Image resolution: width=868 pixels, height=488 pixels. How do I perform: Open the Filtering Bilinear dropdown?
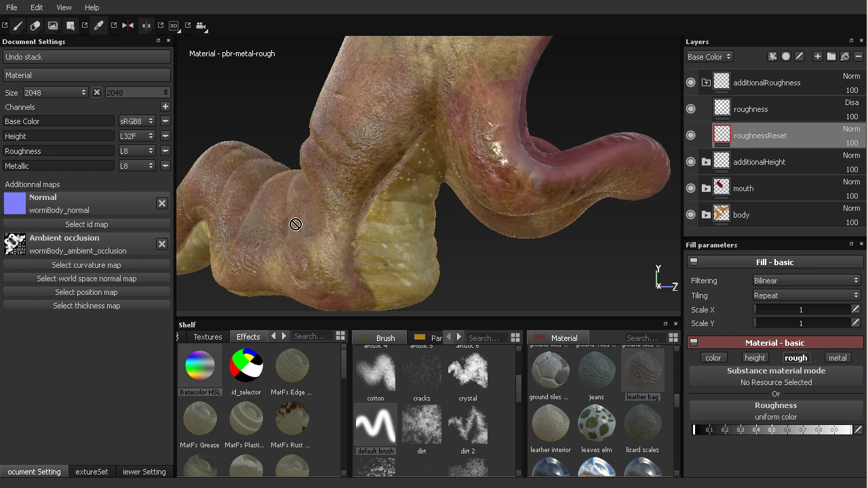[806, 281]
